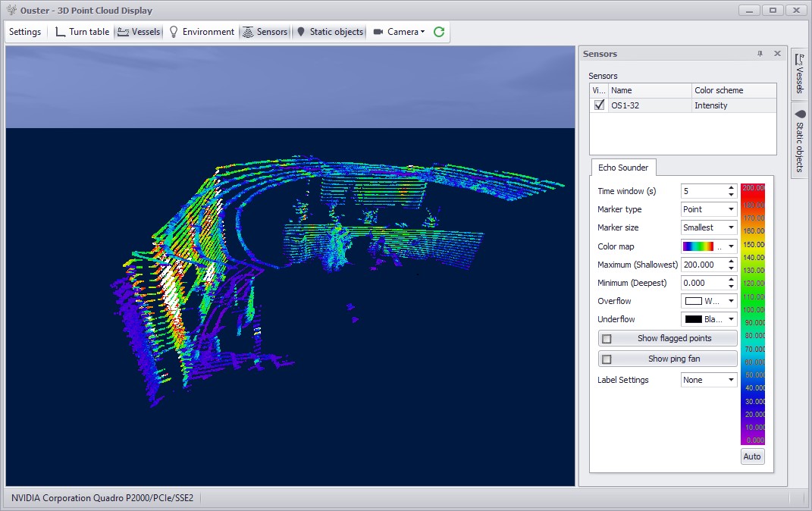The height and width of the screenshot is (511, 812).
Task: Open the Settings menu
Action: (x=25, y=32)
